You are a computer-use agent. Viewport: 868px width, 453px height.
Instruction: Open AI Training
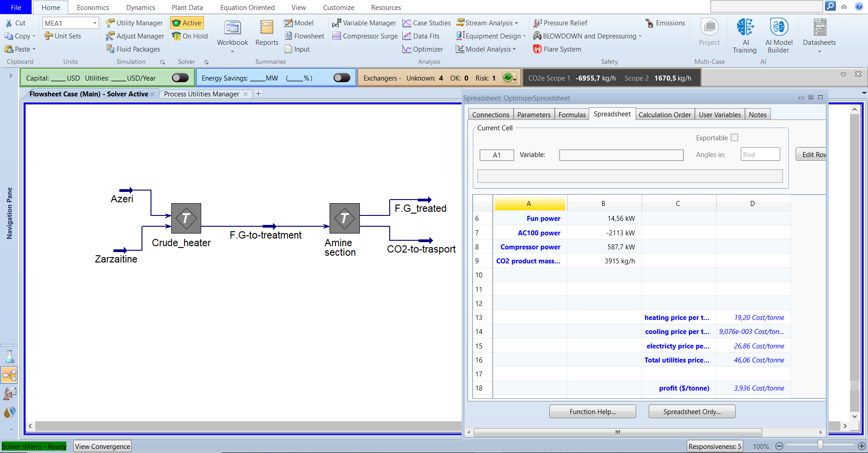[745, 36]
